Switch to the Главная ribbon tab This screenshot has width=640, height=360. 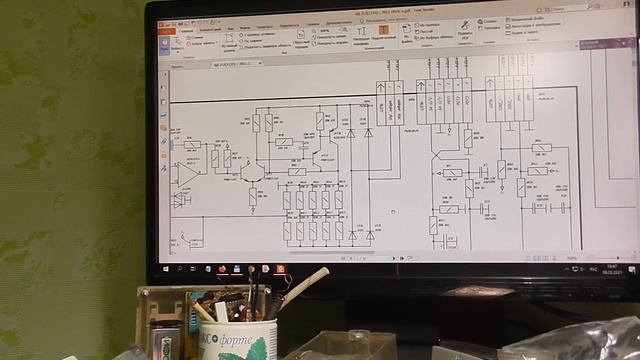[x=187, y=31]
